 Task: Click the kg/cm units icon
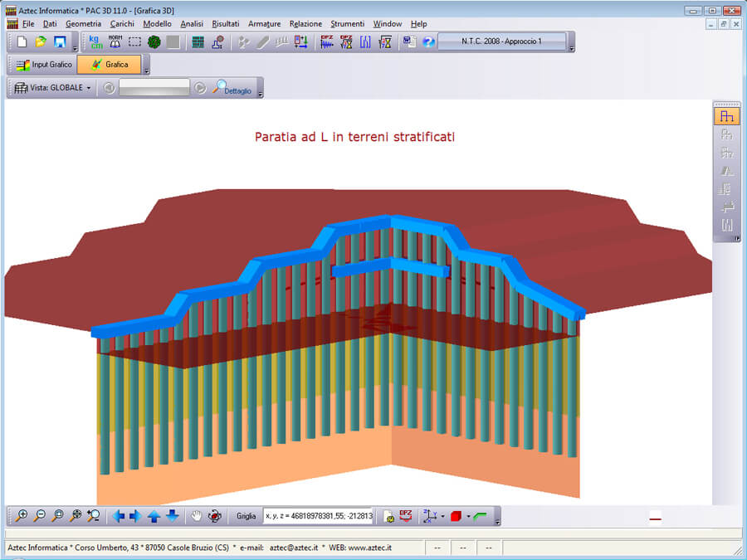click(x=95, y=42)
